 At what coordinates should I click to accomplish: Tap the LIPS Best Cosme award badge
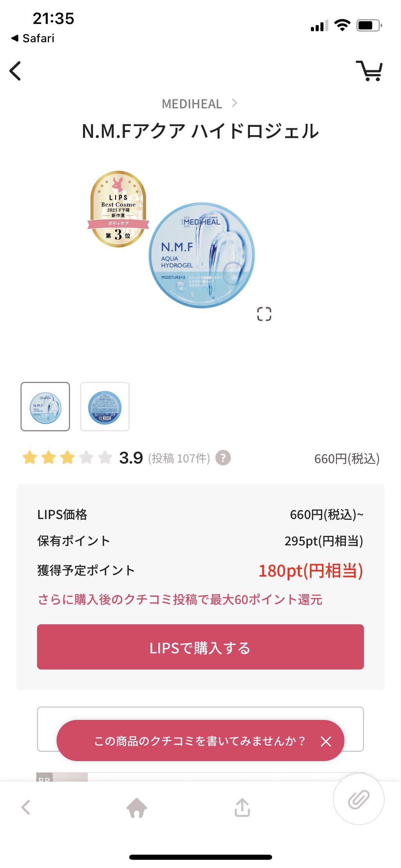[118, 209]
